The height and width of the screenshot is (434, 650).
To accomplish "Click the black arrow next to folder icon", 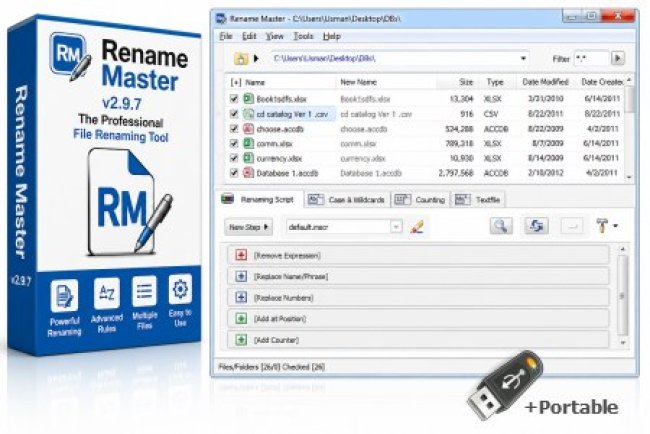I will coord(256,58).
